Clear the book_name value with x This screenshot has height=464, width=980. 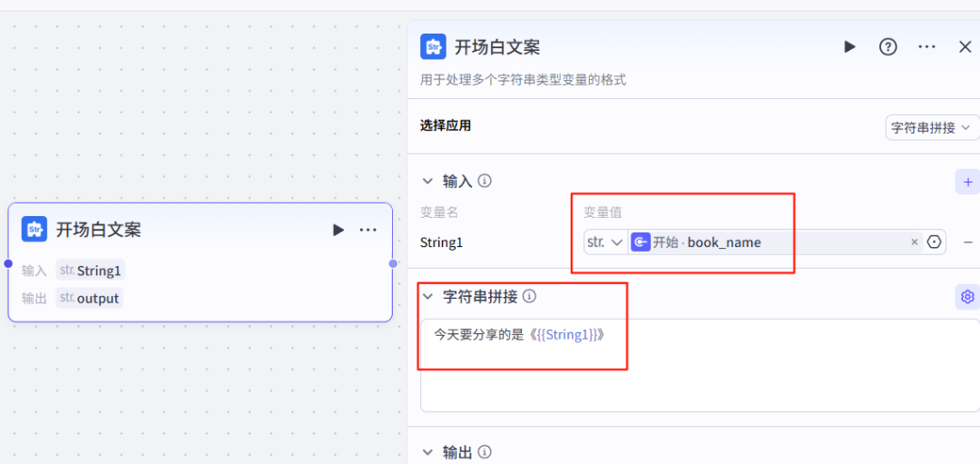pos(915,242)
